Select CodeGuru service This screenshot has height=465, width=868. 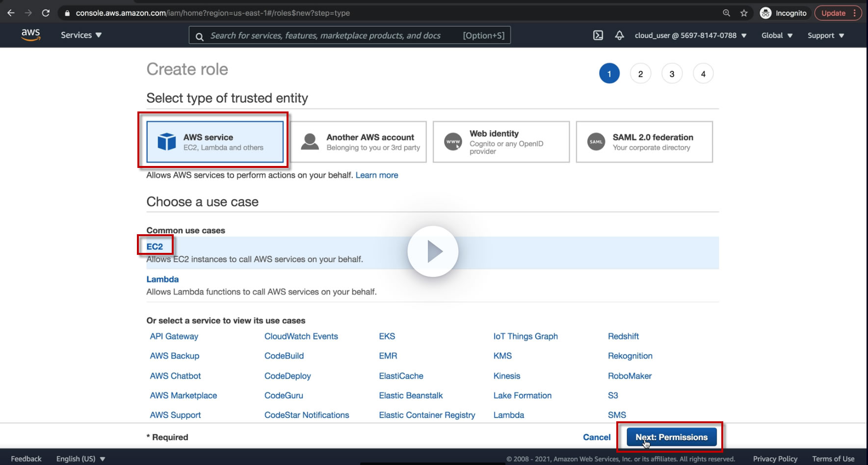coord(284,395)
